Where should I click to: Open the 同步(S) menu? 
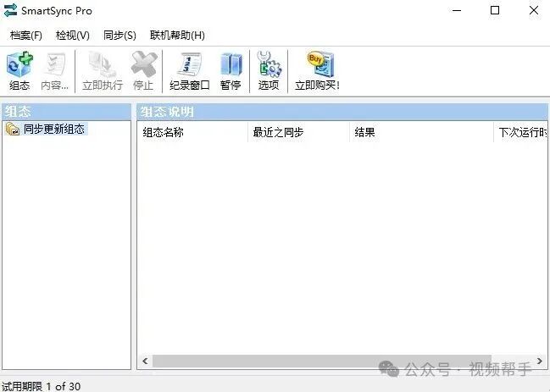tap(119, 36)
